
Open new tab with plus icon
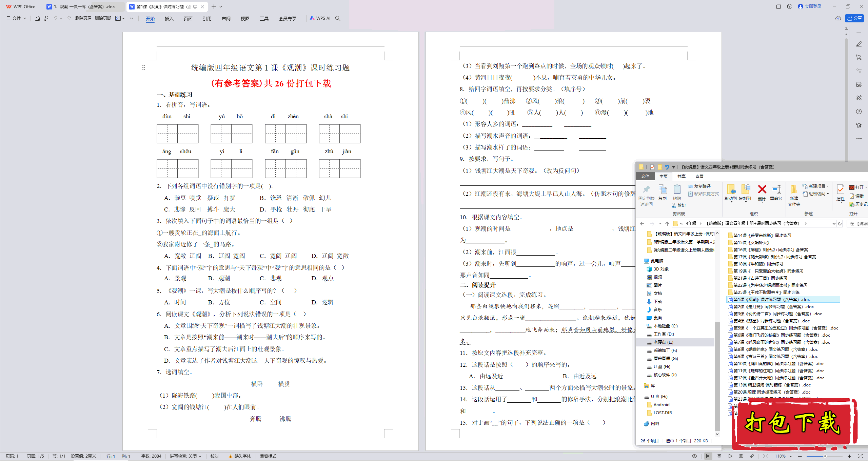pos(214,7)
